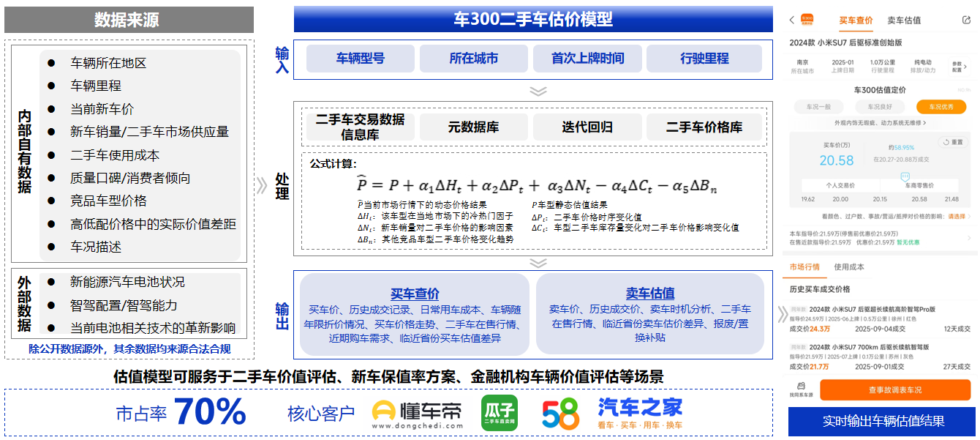Tap the share icon at top right
This screenshot has width=980, height=440.
pos(966,20)
